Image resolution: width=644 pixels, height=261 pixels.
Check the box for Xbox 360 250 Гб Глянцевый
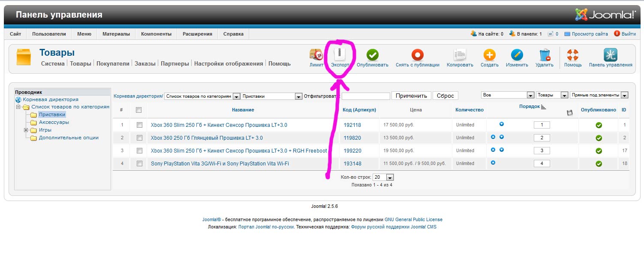pyautogui.click(x=139, y=138)
